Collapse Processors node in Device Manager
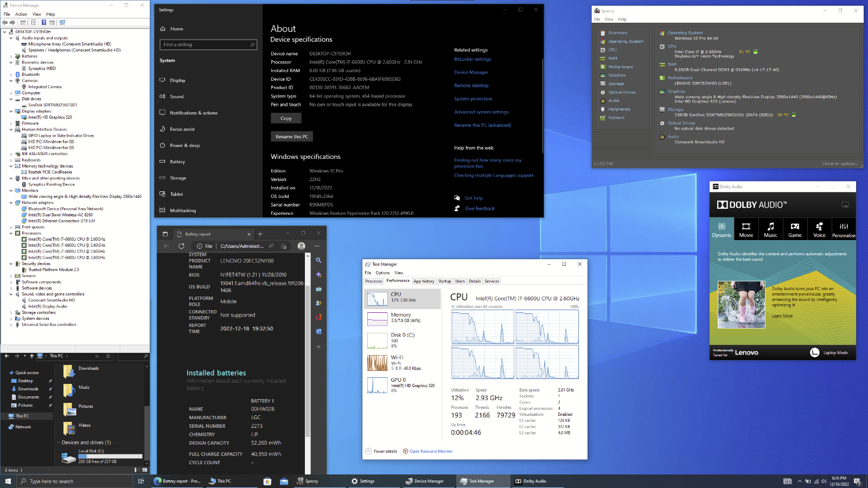This screenshot has width=868, height=488. click(11, 233)
